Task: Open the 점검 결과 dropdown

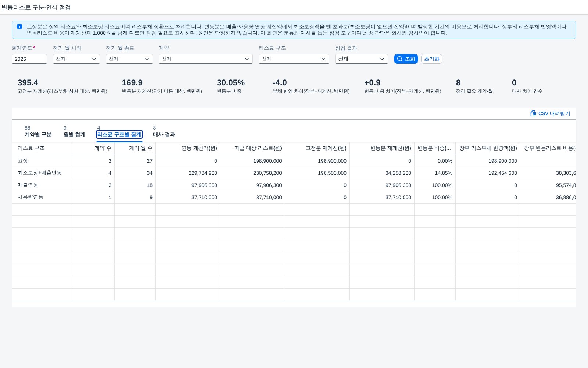Action: 362,59
